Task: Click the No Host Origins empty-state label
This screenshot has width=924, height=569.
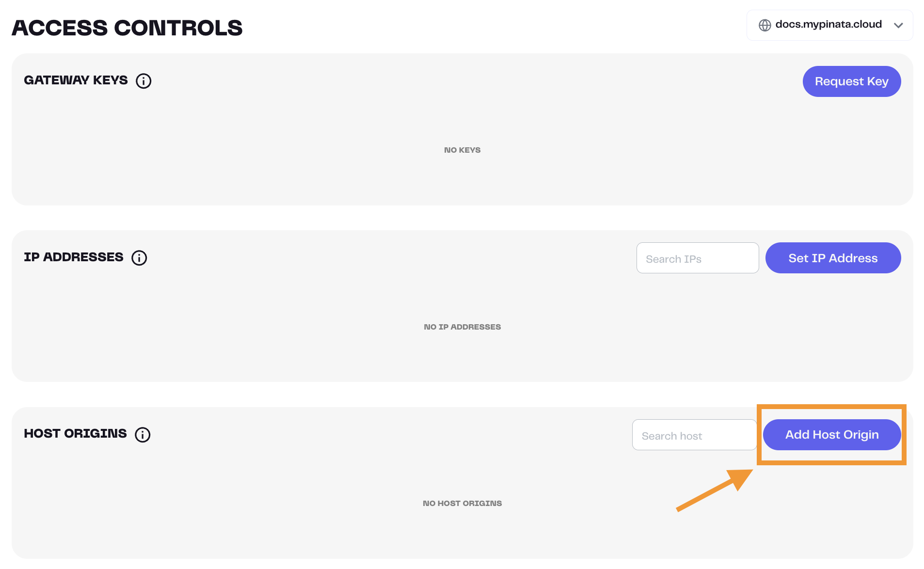Action: point(462,504)
